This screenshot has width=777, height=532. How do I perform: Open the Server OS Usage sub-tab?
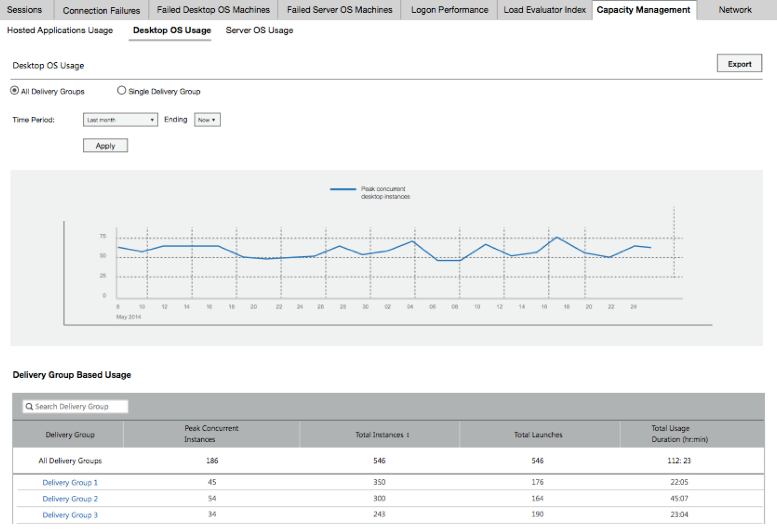coord(259,30)
